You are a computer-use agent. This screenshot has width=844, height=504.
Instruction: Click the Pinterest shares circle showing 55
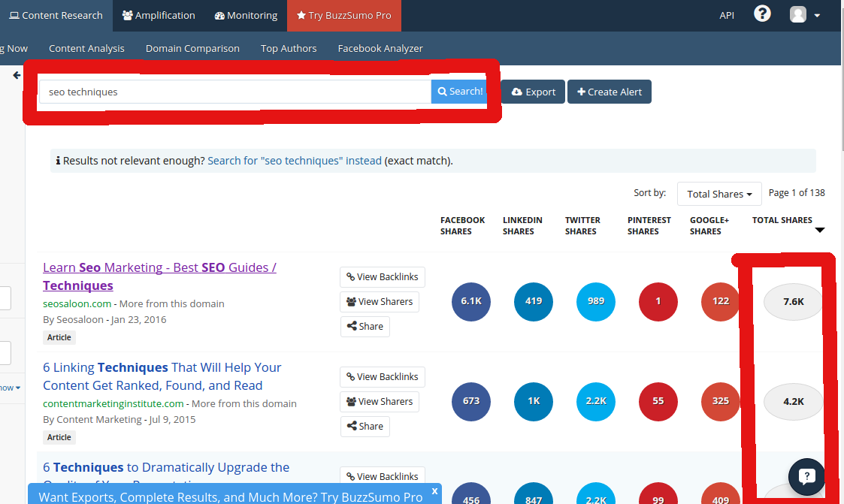(x=658, y=401)
